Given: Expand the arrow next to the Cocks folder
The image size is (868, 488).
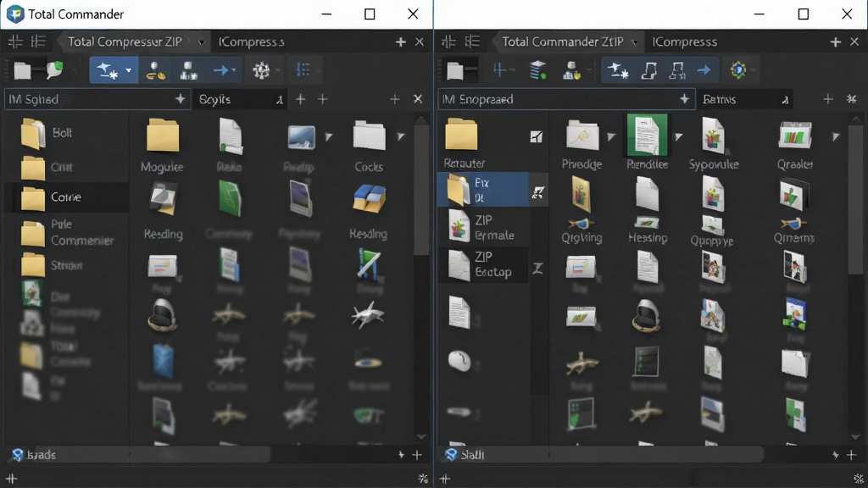Looking at the screenshot, I should pyautogui.click(x=400, y=136).
